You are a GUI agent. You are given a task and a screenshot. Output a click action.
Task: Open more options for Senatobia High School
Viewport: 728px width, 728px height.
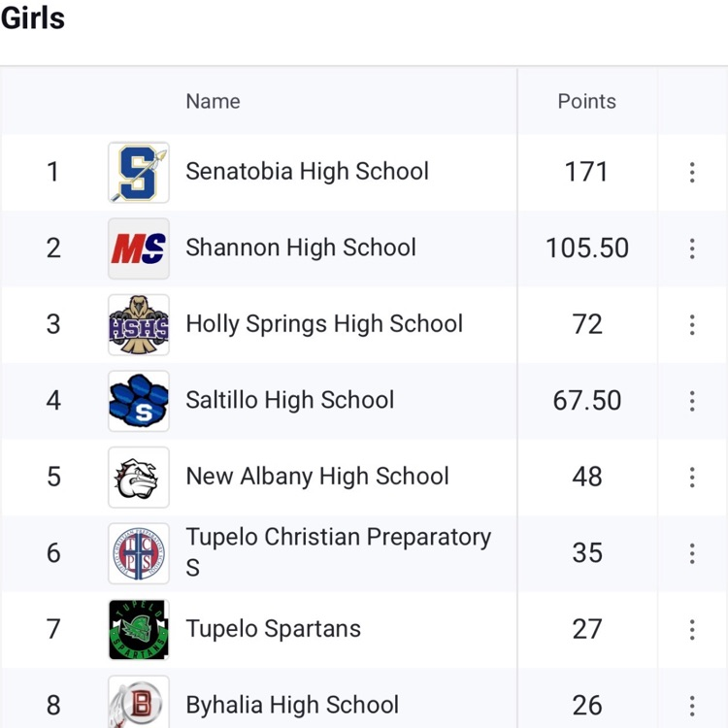pyautogui.click(x=692, y=173)
